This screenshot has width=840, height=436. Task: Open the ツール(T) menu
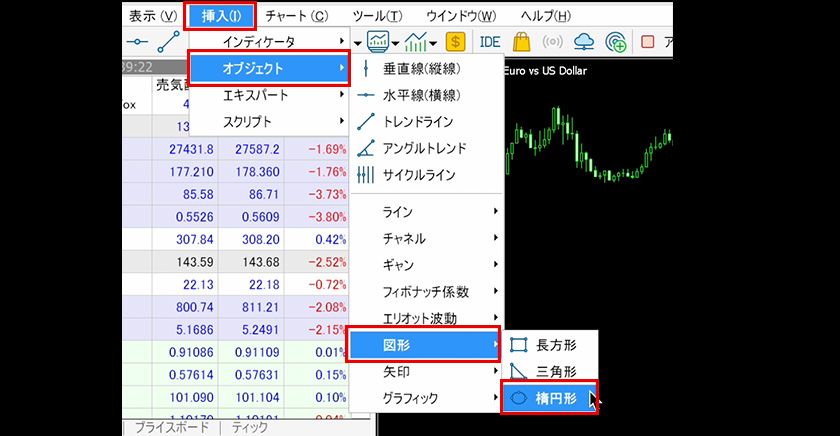pyautogui.click(x=377, y=15)
